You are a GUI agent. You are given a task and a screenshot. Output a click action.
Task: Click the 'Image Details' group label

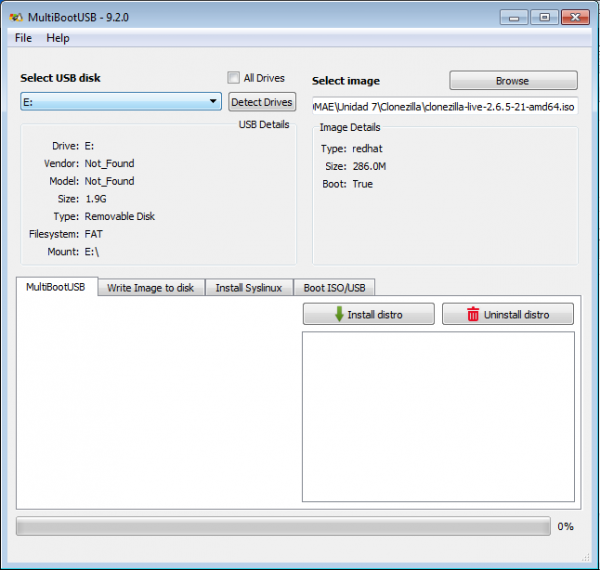coord(350,127)
